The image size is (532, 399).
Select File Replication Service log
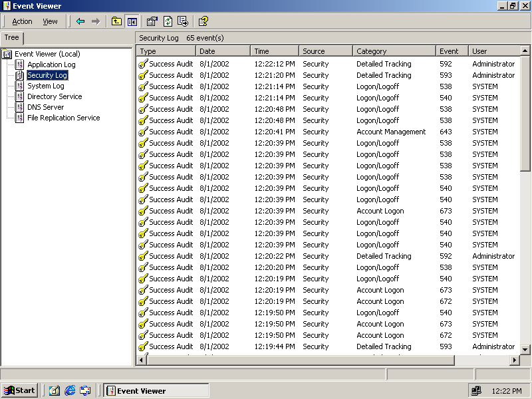pos(63,118)
